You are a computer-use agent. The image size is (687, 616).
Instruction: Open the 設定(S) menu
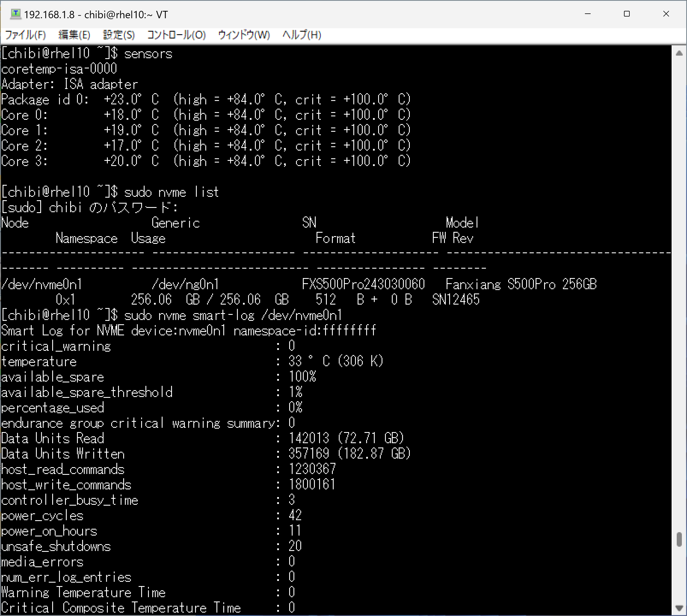coord(119,35)
